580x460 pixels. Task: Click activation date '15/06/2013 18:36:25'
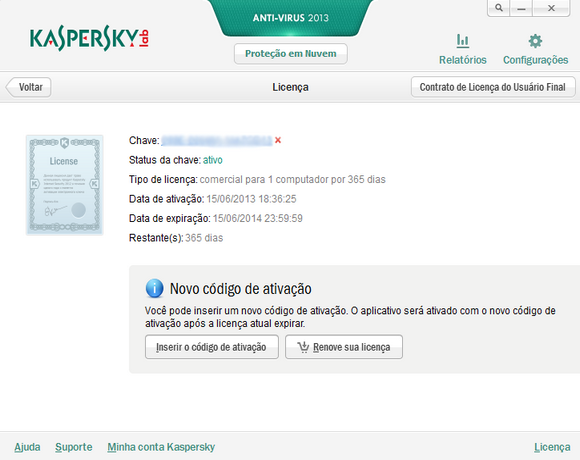tap(251, 199)
